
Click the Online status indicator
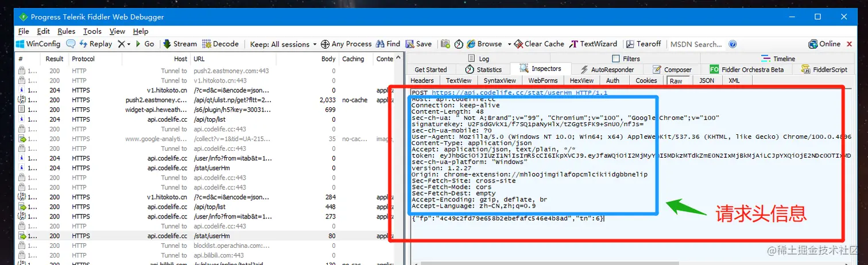[x=824, y=44]
